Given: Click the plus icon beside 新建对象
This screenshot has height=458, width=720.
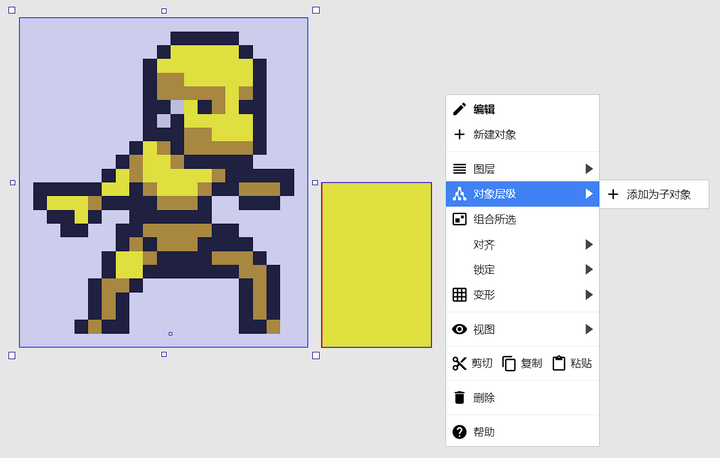Looking at the screenshot, I should pos(459,134).
